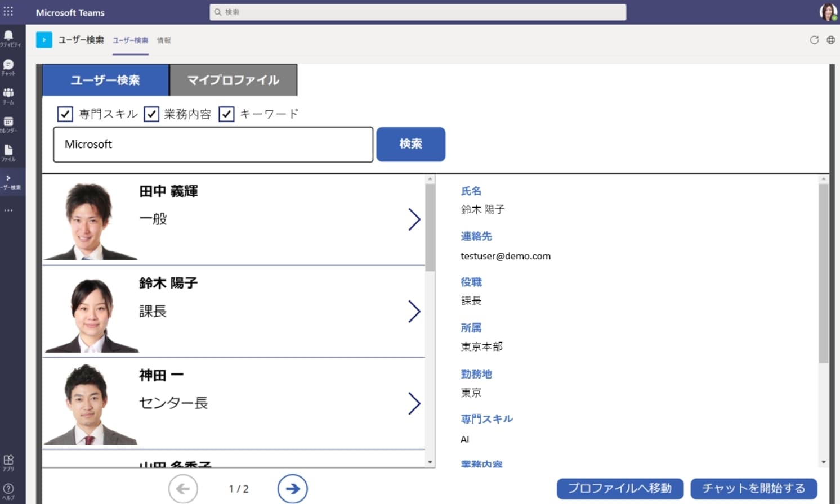
Task: Toggle the 専門スキル checkbox
Action: tap(65, 114)
